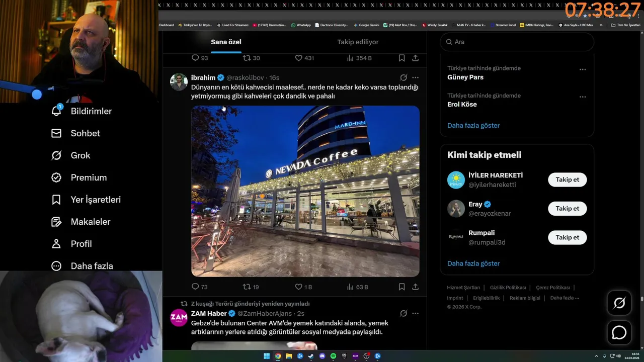Open more options for Erol Köse trend
The height and width of the screenshot is (362, 644).
pos(583,97)
